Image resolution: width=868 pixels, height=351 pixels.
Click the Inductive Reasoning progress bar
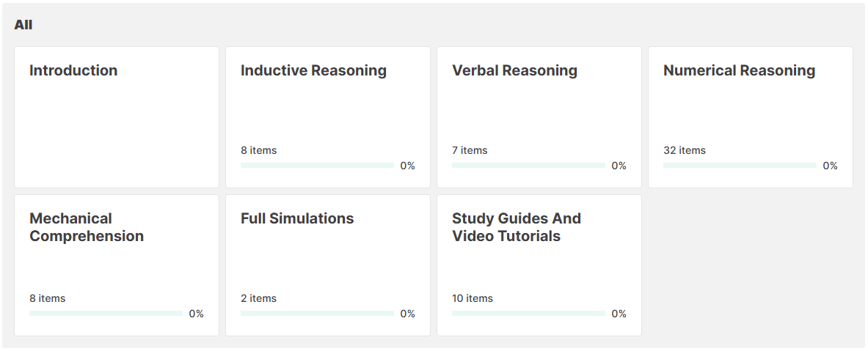(x=317, y=166)
